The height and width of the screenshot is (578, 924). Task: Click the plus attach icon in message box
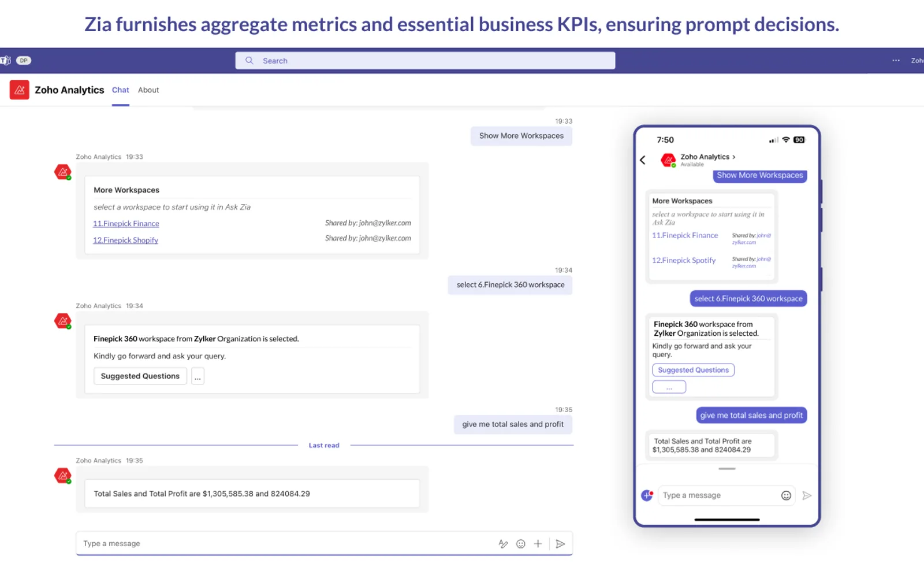click(x=538, y=543)
